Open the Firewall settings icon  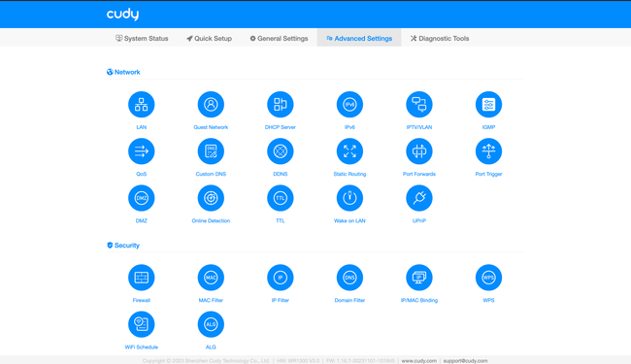[x=142, y=278]
